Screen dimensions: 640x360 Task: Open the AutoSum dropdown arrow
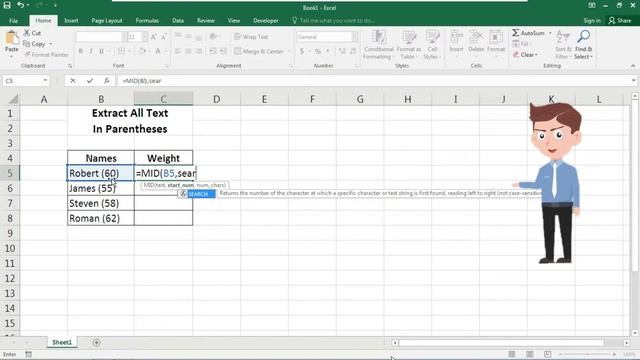pyautogui.click(x=550, y=33)
